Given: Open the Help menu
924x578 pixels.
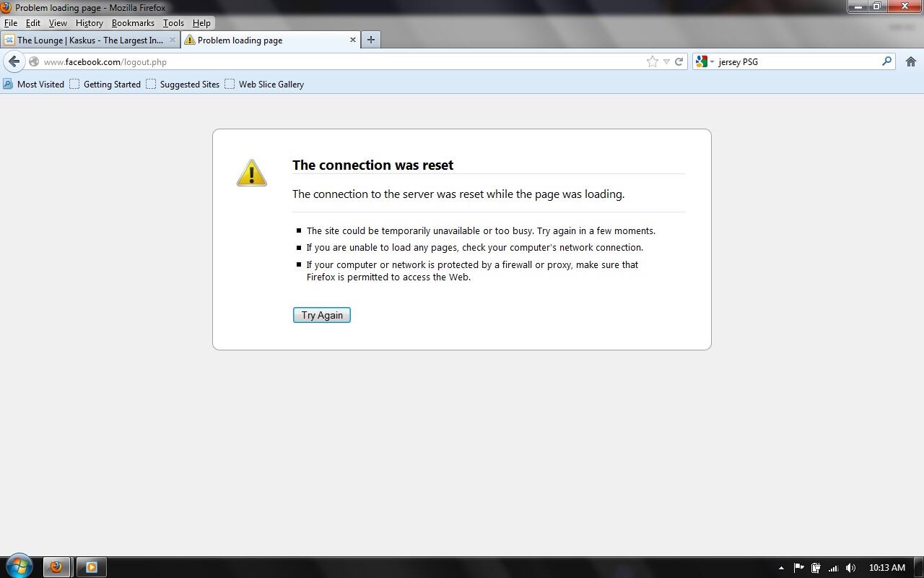Looking at the screenshot, I should click(201, 23).
